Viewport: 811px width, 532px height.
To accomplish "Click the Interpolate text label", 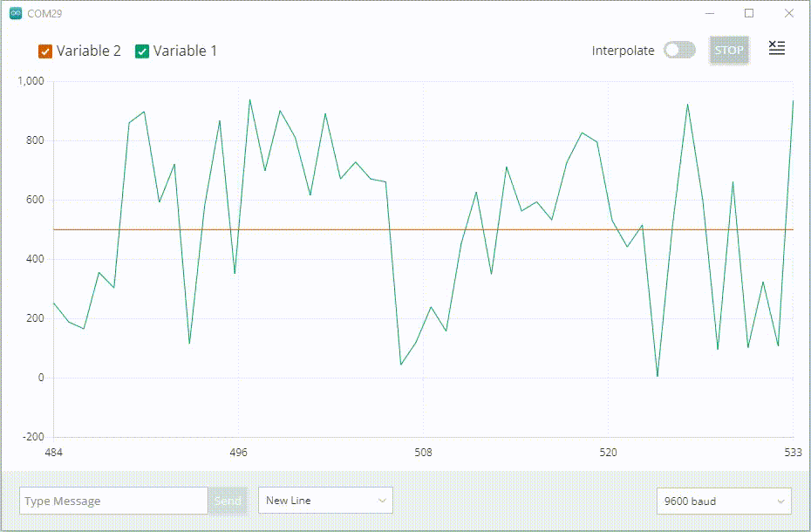I will click(x=623, y=51).
